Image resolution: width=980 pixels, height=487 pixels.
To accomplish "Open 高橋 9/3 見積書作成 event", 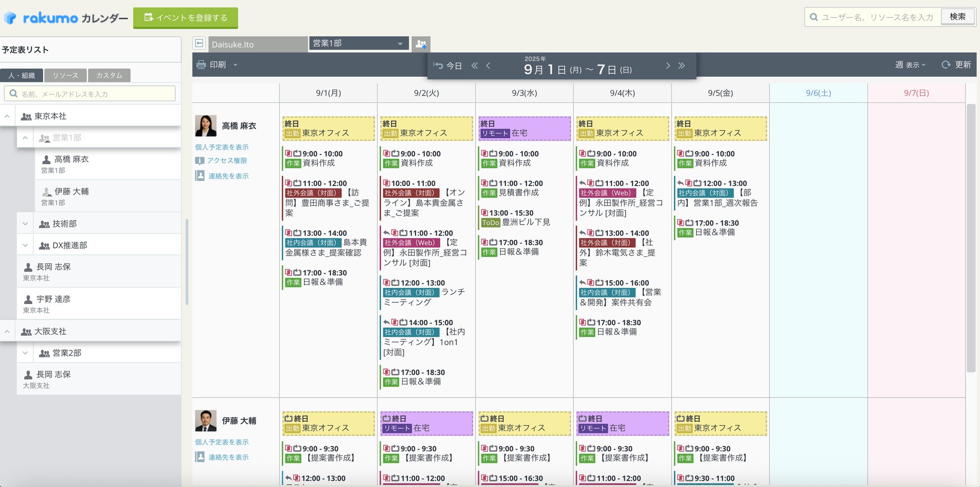I will coord(524,188).
